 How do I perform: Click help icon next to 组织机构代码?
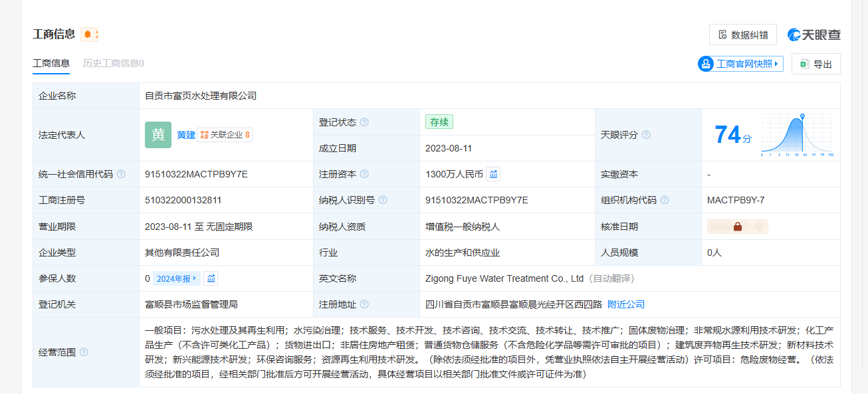(665, 200)
